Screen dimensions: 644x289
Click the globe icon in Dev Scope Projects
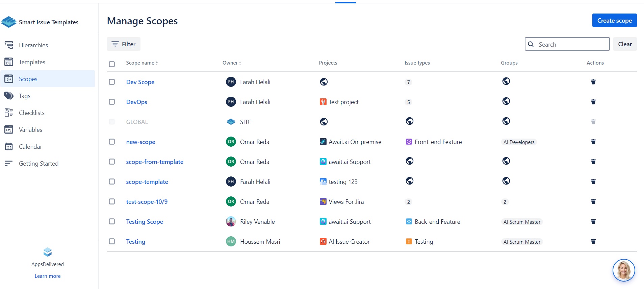click(324, 82)
